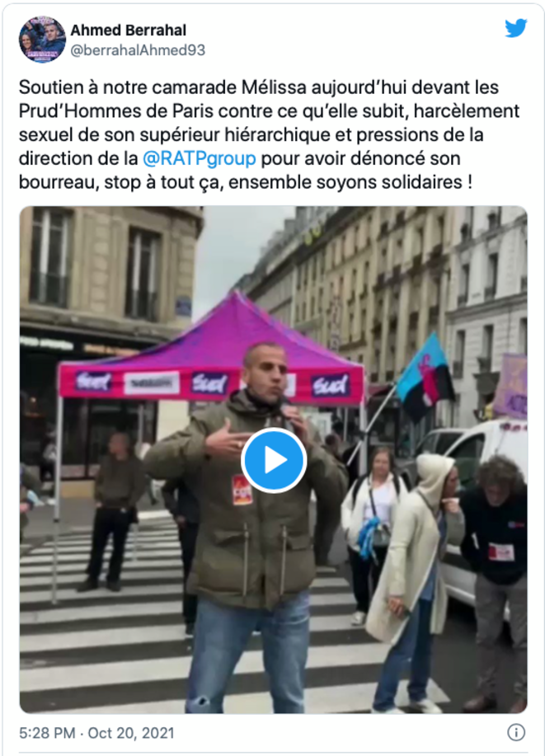The height and width of the screenshot is (756, 545).
Task: Click the red badge on the green jacket
Action: pos(242,490)
